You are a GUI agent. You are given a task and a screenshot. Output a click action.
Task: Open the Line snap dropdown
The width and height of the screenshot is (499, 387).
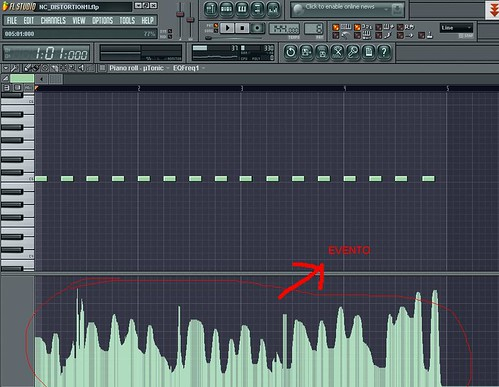[x=456, y=28]
